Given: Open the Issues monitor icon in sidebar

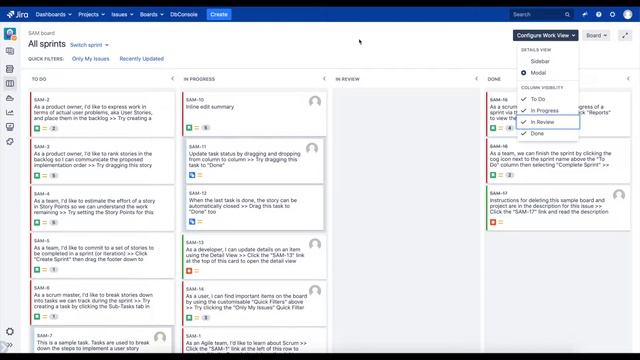Looking at the screenshot, I should coord(10,127).
